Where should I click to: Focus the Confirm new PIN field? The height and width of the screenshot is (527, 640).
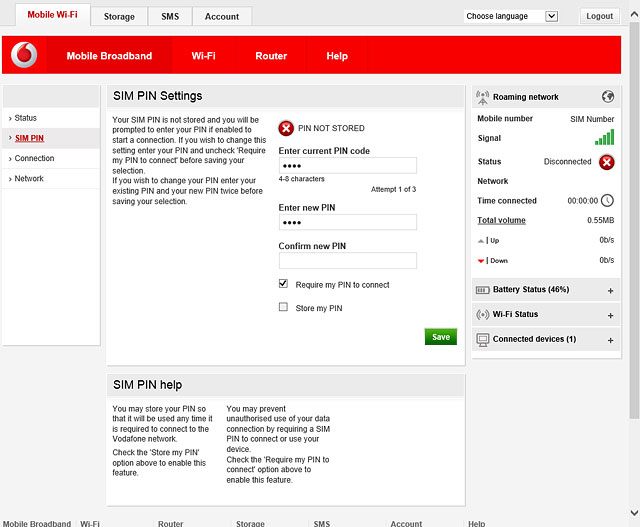(348, 260)
